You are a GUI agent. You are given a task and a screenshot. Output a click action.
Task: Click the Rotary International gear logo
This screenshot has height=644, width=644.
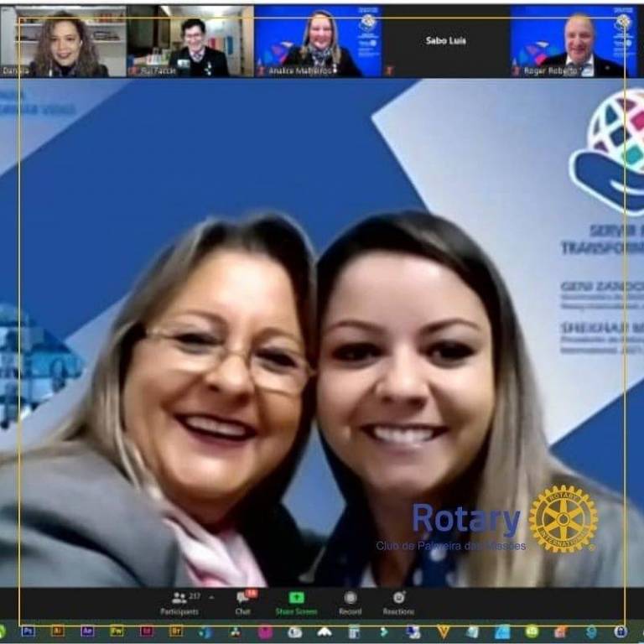click(x=563, y=518)
